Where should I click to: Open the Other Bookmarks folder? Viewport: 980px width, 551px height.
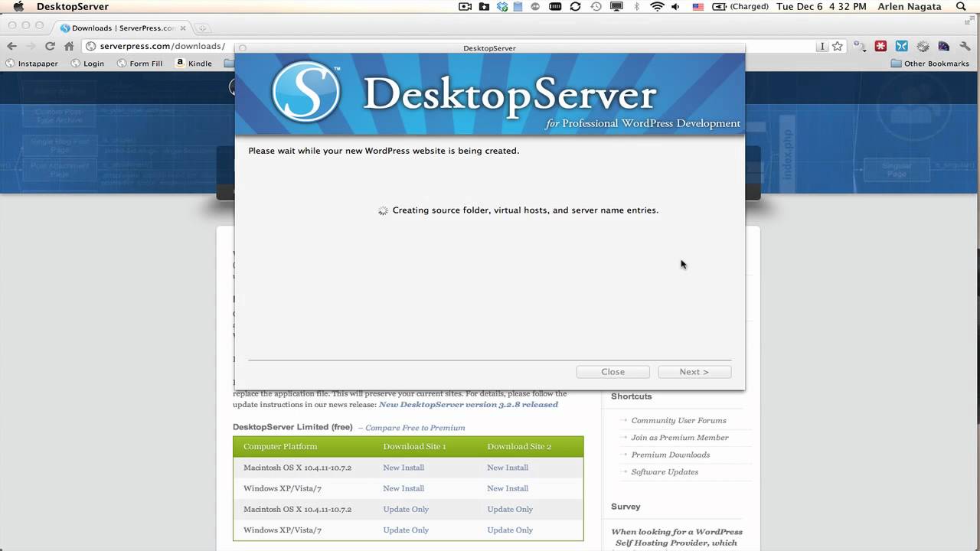pos(929,64)
